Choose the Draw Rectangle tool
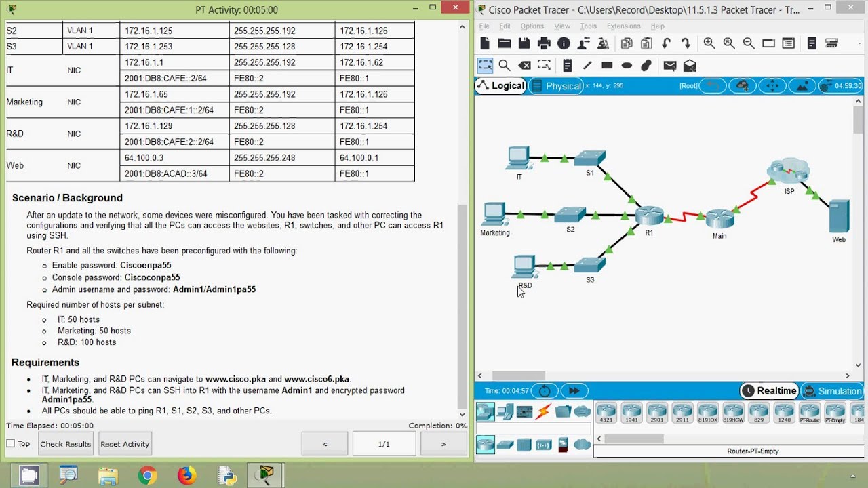This screenshot has width=868, height=488. click(x=607, y=66)
